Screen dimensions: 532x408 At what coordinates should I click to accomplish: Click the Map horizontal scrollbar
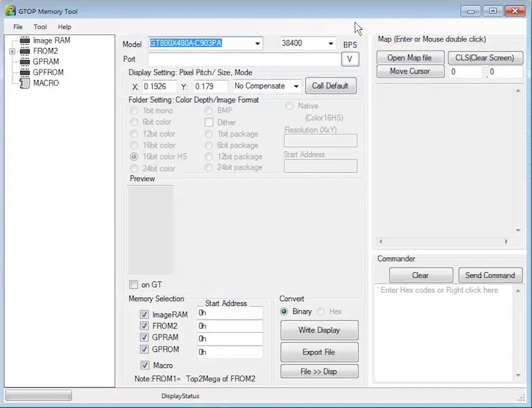pos(444,242)
